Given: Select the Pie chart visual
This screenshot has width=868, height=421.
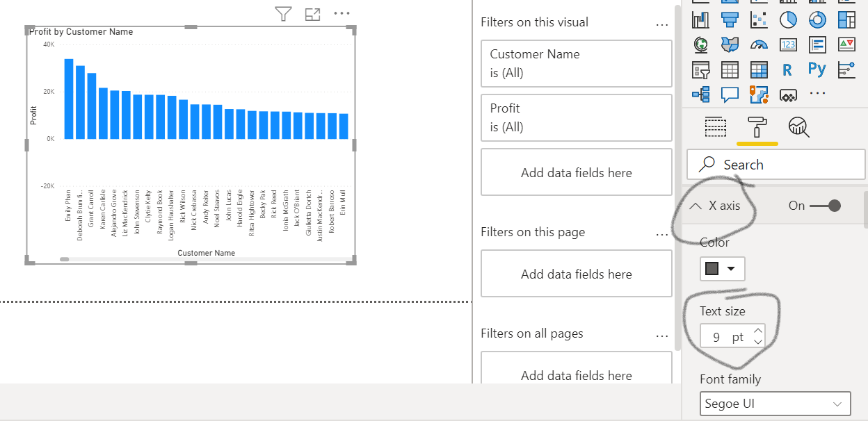Looking at the screenshot, I should click(x=788, y=18).
